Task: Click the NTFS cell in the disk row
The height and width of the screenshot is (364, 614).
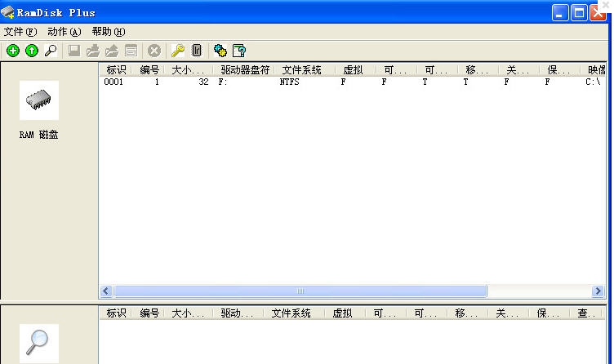Action: 289,82
